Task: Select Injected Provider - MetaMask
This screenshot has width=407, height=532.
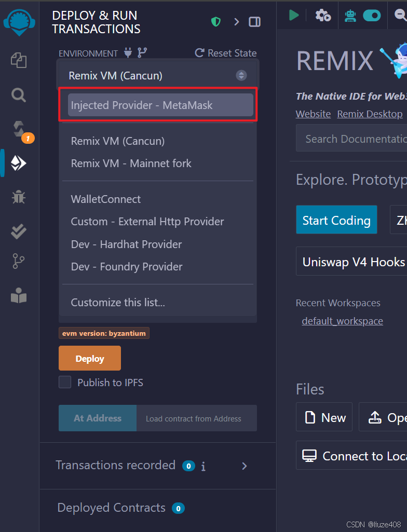Action: pyautogui.click(x=160, y=105)
